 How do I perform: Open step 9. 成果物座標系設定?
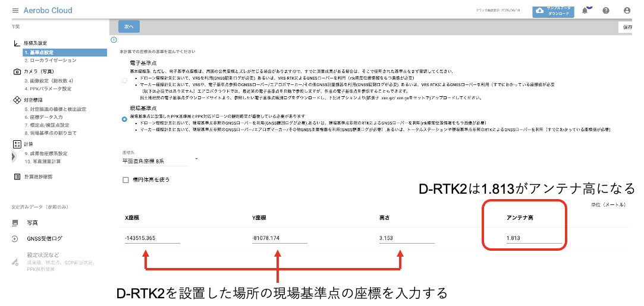(x=46, y=153)
